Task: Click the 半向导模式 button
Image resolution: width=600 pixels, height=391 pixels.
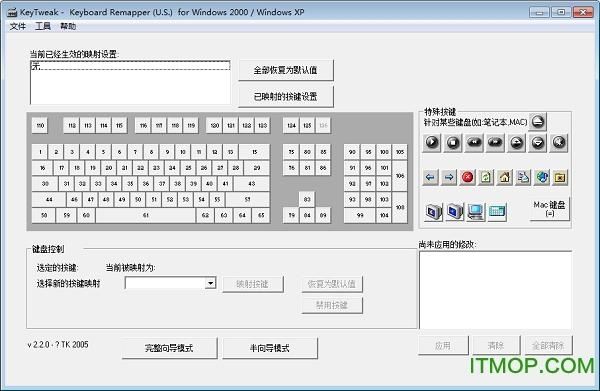Action: tap(270, 348)
